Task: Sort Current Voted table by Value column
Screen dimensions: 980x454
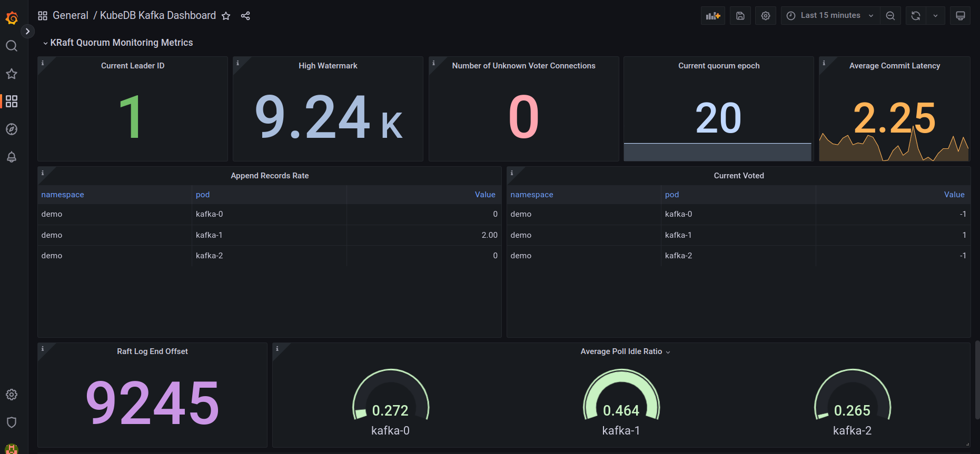Action: 954,195
